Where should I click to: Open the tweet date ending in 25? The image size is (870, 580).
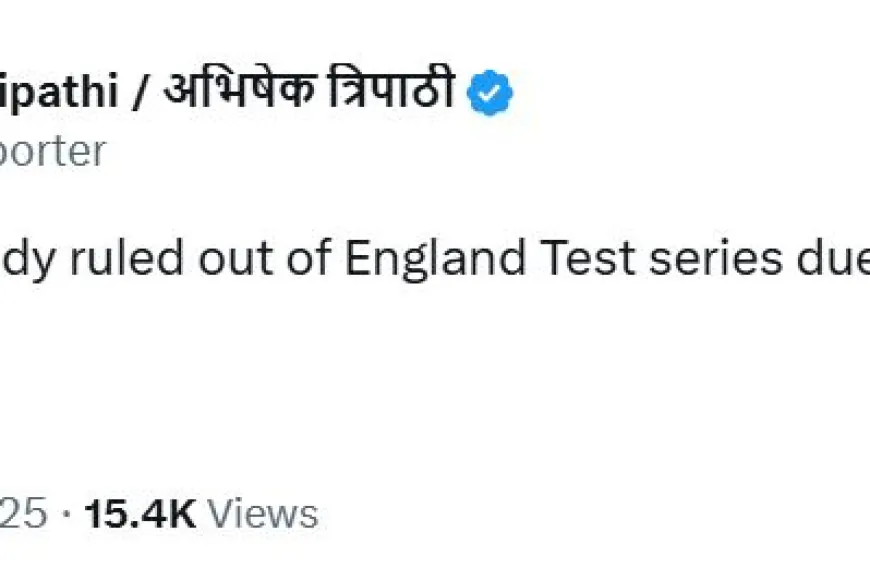[x=24, y=513]
